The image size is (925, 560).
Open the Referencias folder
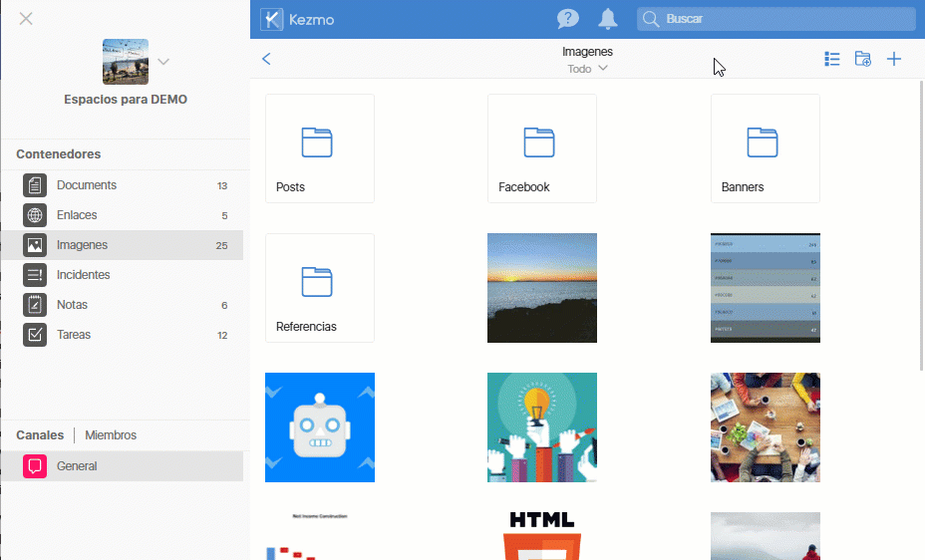coord(320,288)
